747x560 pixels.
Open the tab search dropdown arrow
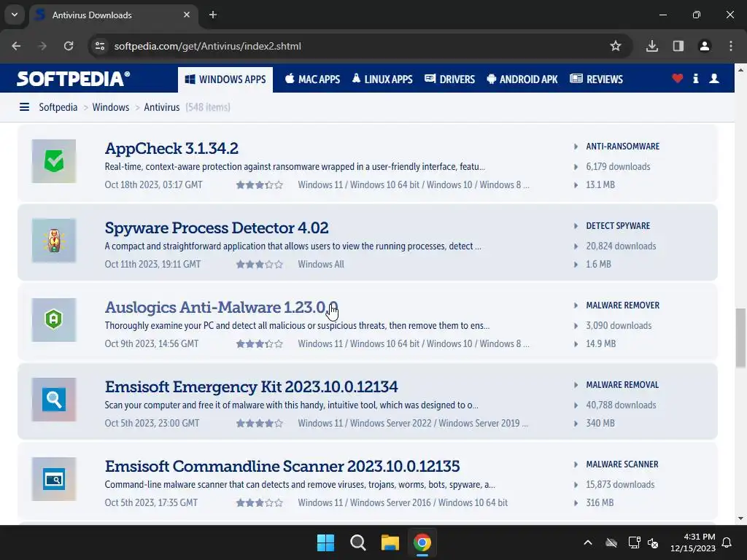click(x=15, y=15)
